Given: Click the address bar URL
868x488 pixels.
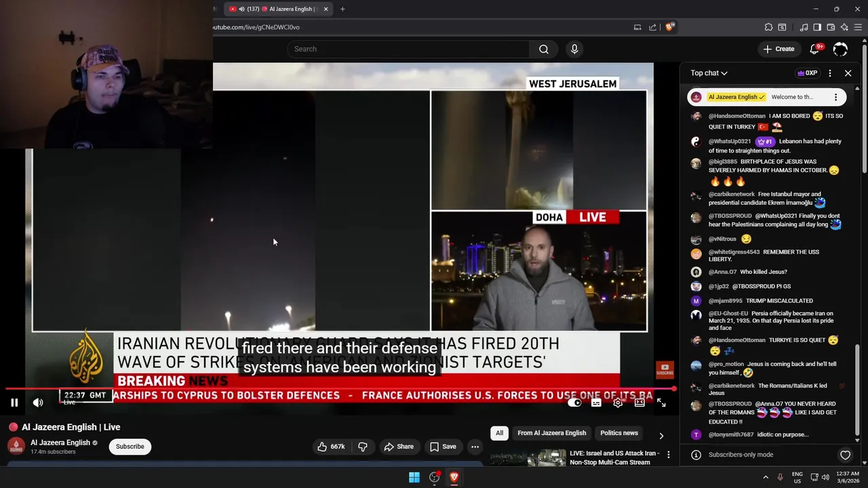Looking at the screenshot, I should [256, 27].
